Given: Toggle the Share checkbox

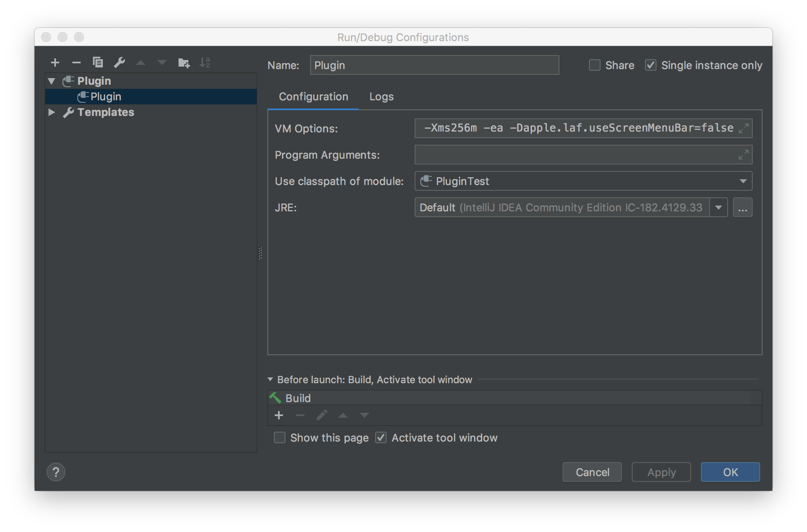Looking at the screenshot, I should pos(594,65).
